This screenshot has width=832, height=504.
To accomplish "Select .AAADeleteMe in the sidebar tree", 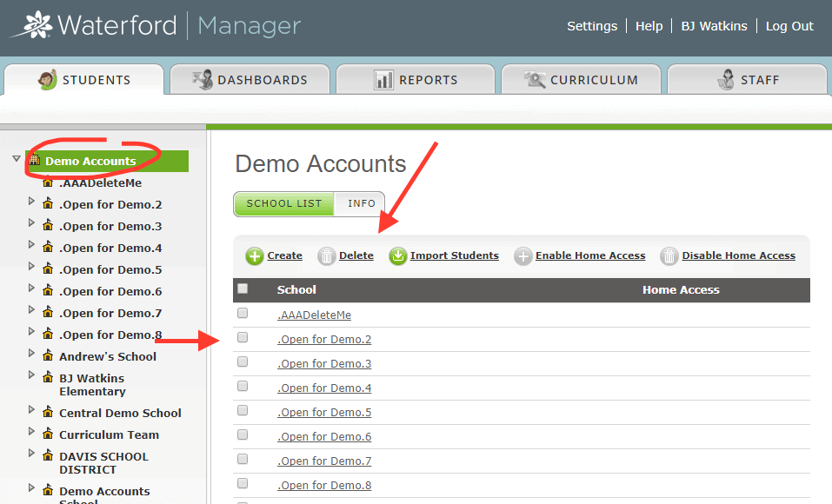I will (100, 183).
